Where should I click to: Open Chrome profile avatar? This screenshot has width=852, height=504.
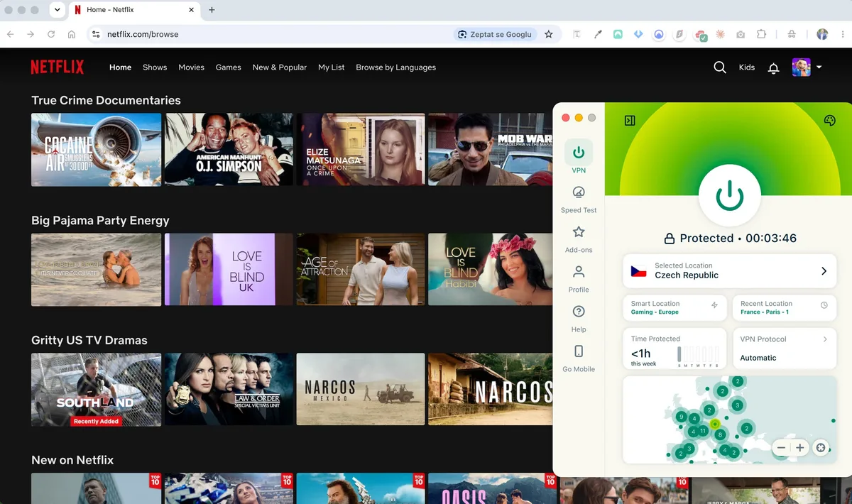[822, 34]
